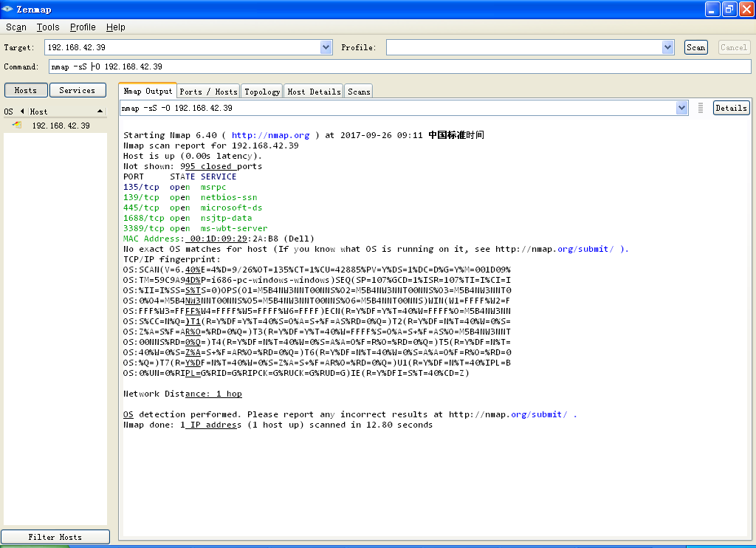This screenshot has width=756, height=548.
Task: Click the '135/tcp' port line
Action: tap(174, 187)
